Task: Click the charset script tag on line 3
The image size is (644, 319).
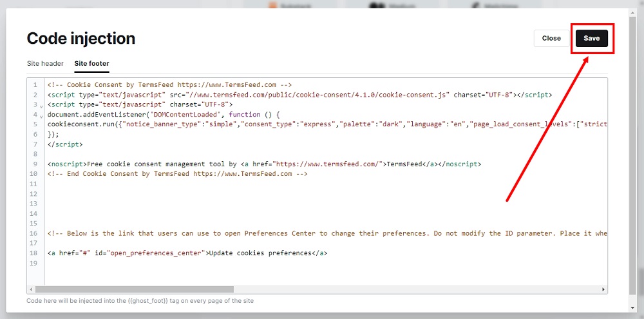Action: click(140, 104)
